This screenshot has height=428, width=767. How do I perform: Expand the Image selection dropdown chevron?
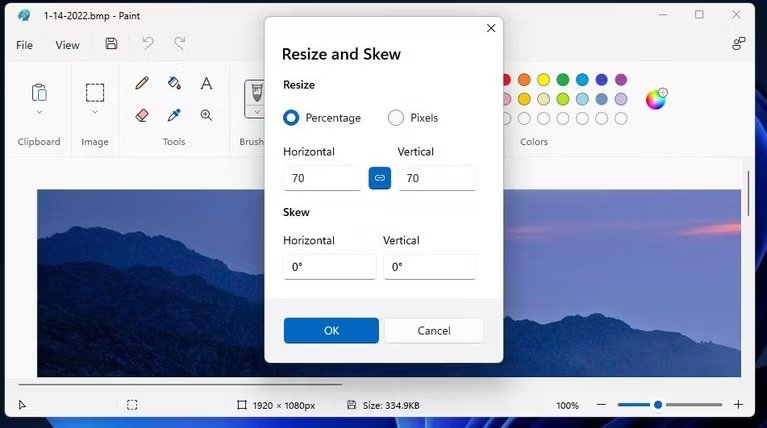[95, 113]
